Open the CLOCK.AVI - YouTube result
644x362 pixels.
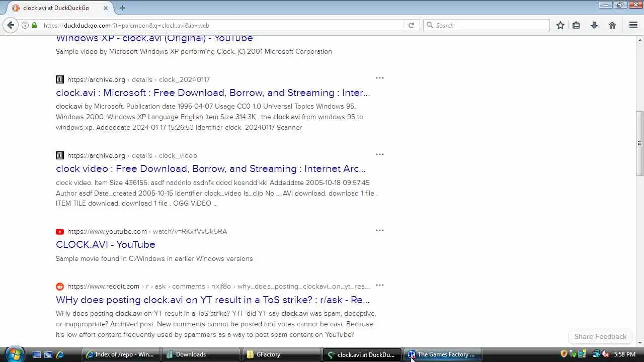click(106, 245)
